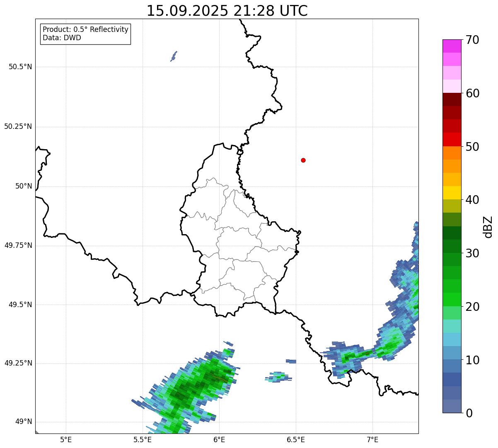
Task: Click the latitude label "50.25°N"
Action: (x=18, y=126)
